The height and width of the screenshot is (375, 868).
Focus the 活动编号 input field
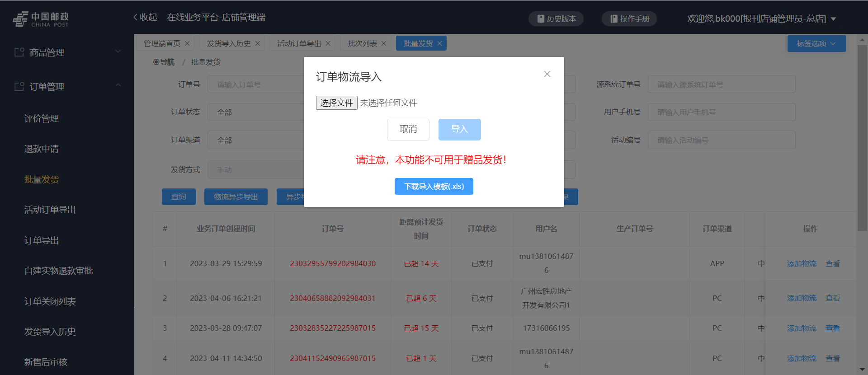pos(722,140)
